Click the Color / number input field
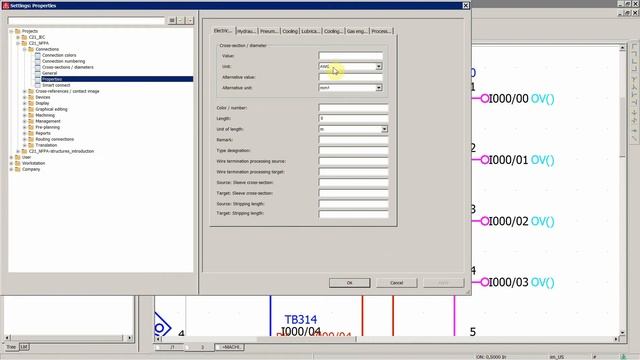The image size is (640, 360). (353, 108)
